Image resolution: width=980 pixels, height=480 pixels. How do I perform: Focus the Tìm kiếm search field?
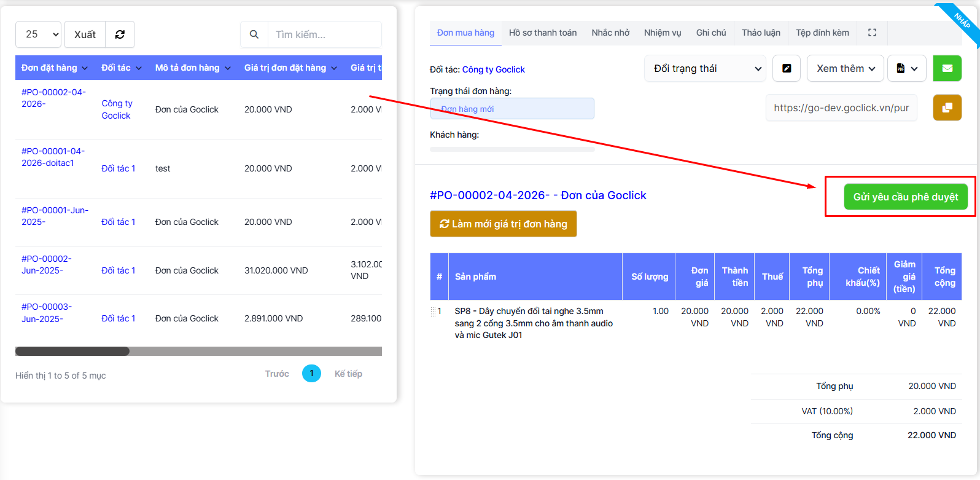pyautogui.click(x=324, y=34)
